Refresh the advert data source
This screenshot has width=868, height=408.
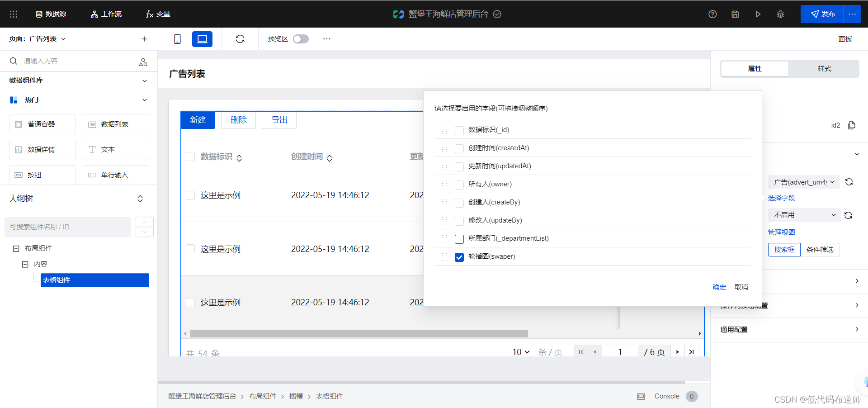[849, 182]
